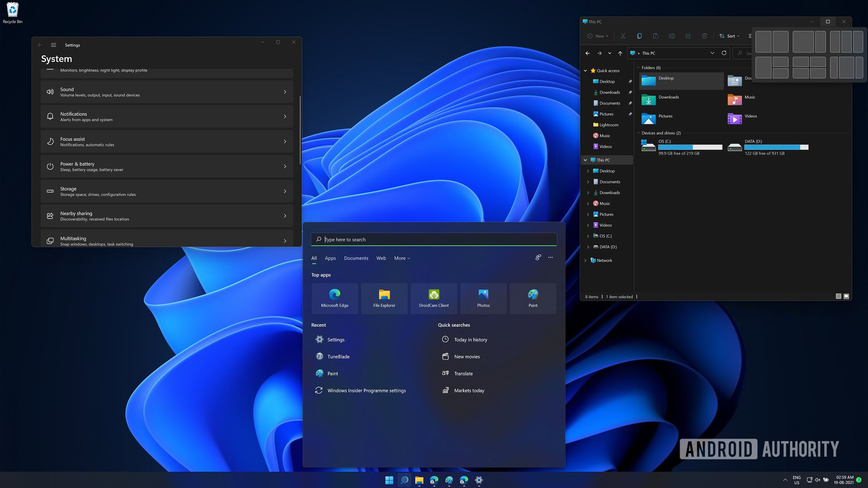
Task: Open Microsoft Edge from Top apps
Action: click(335, 298)
